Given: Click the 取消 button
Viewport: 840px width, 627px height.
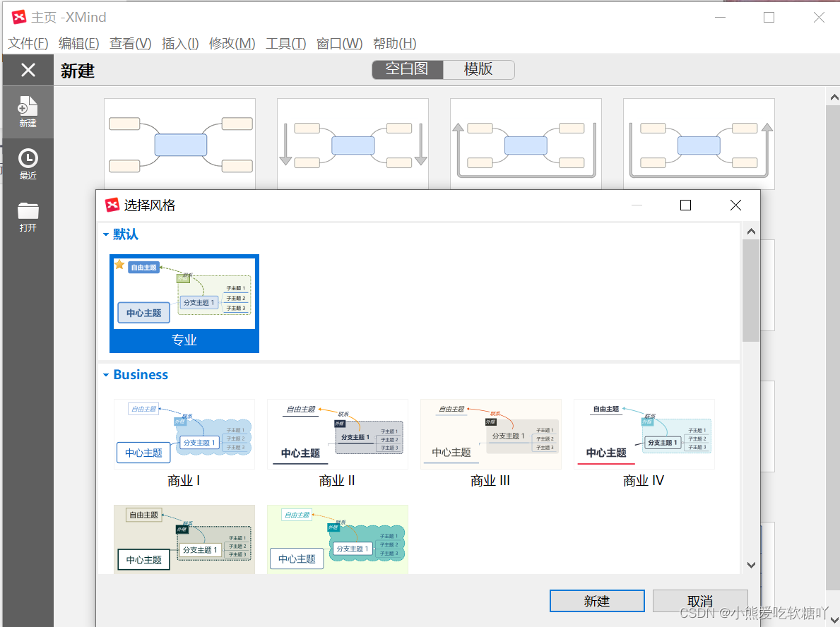Looking at the screenshot, I should coord(699,601).
